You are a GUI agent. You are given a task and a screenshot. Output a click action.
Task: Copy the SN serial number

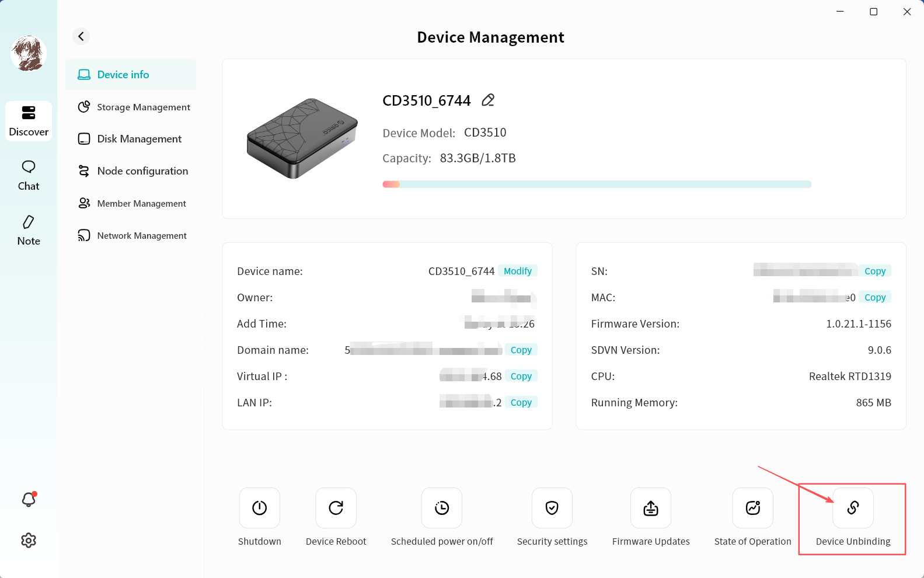(x=874, y=271)
